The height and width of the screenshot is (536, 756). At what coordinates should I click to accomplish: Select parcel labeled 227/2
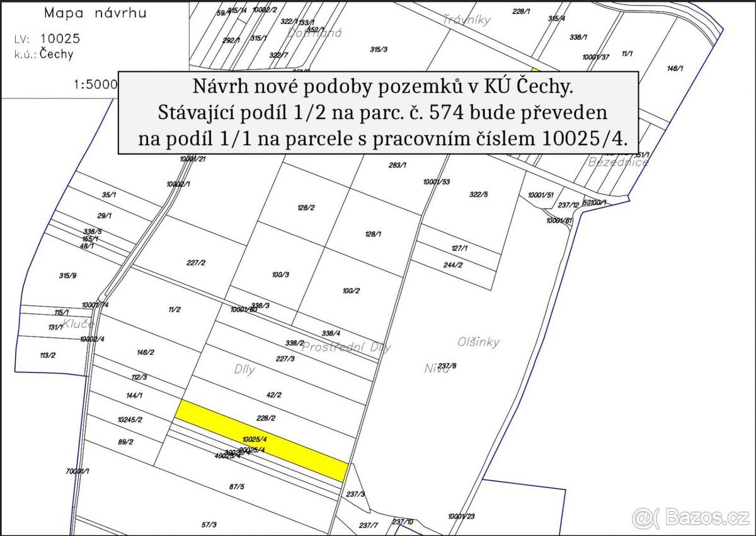pyautogui.click(x=196, y=262)
